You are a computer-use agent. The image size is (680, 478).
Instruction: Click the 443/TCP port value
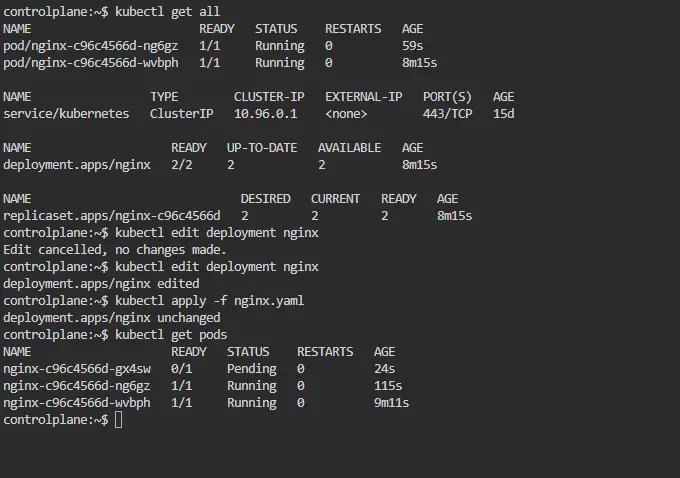tap(447, 114)
